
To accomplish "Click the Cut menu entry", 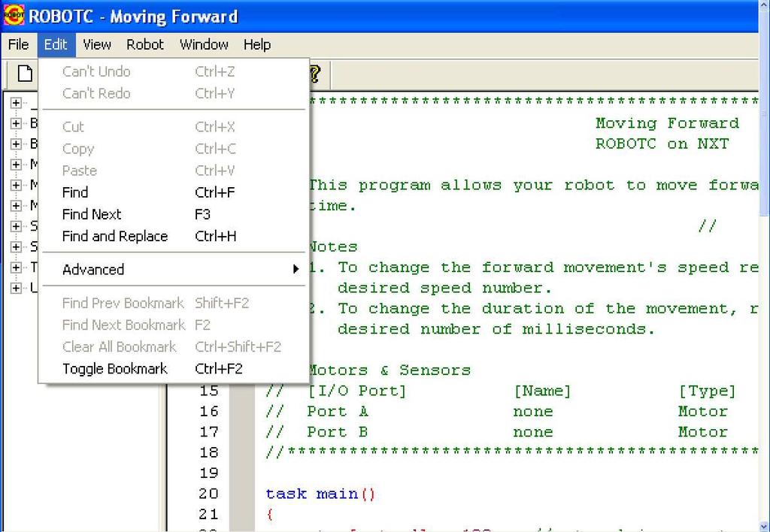I will click(x=174, y=127).
